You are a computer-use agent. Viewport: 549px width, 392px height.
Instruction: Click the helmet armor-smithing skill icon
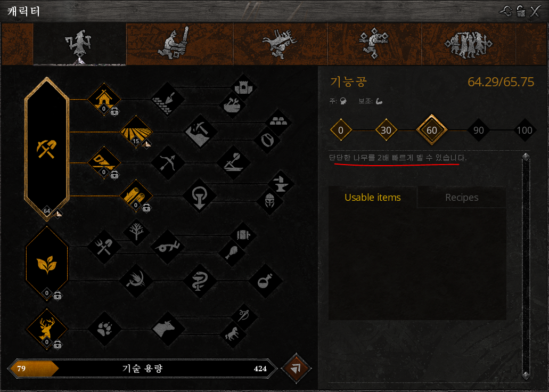coord(269,201)
